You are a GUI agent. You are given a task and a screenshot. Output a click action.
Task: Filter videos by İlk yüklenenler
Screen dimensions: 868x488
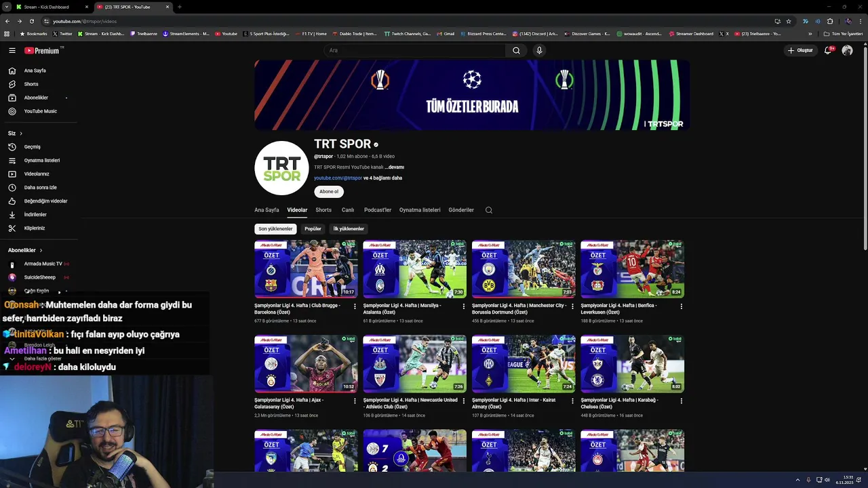(x=349, y=229)
